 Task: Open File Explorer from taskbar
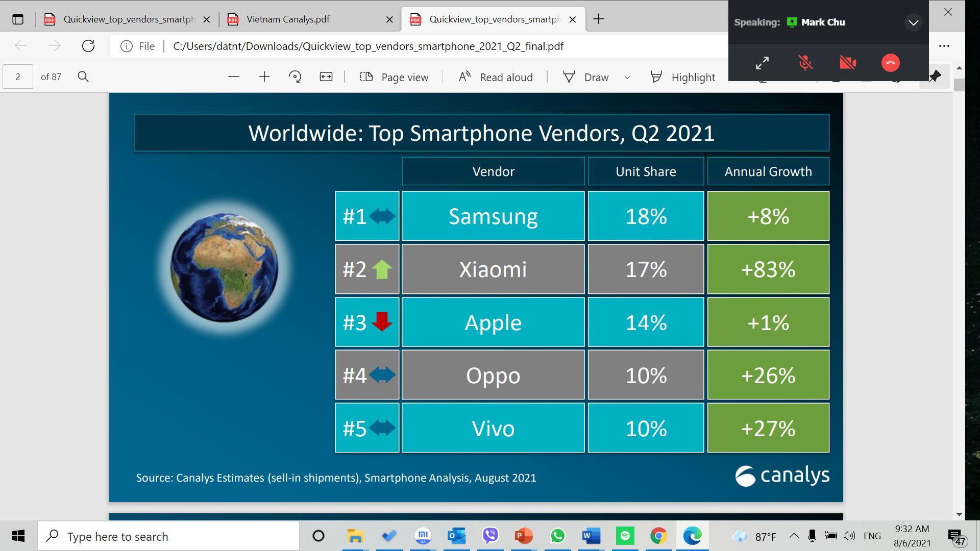[355, 536]
